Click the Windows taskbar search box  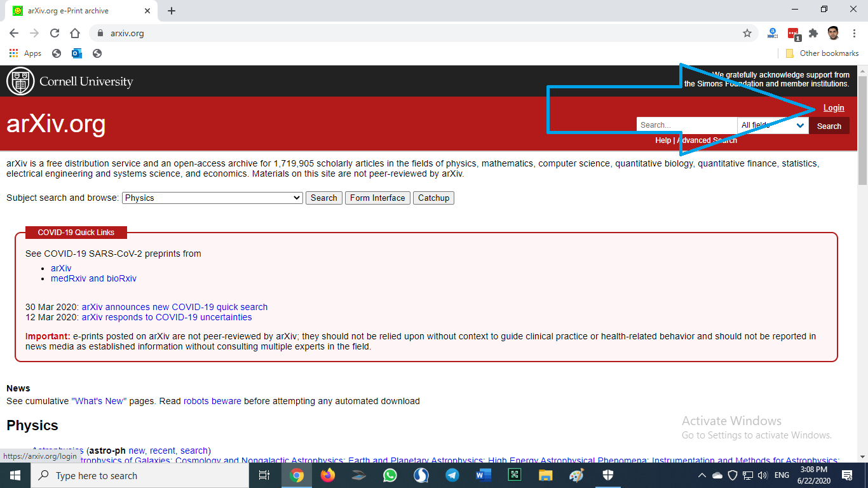(139, 475)
